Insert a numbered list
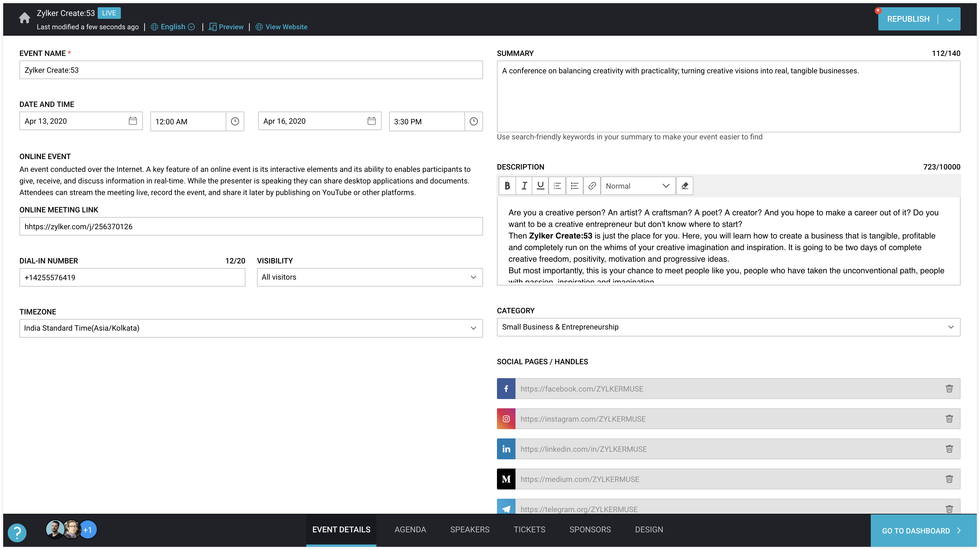 [x=557, y=186]
